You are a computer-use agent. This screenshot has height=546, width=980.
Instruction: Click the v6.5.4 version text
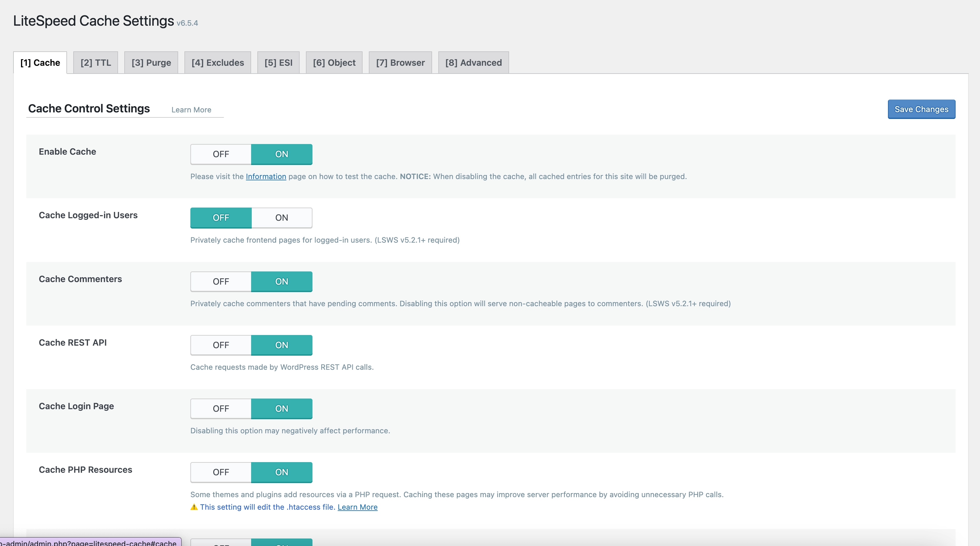coord(187,23)
